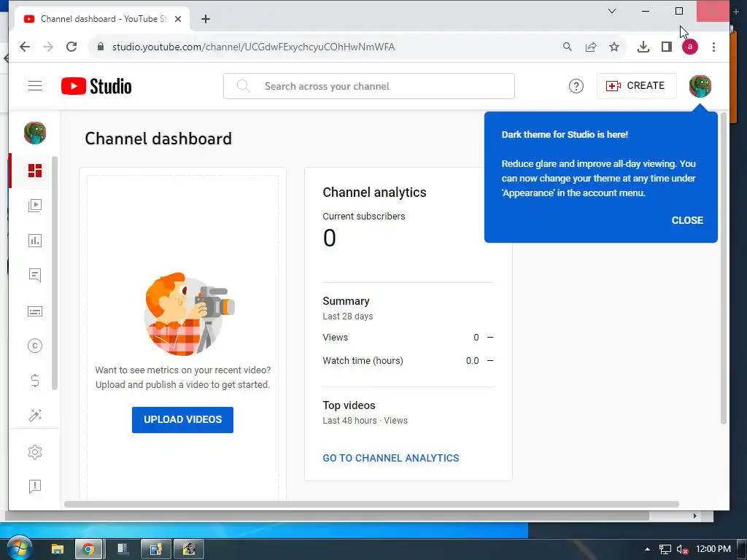Click the address bar URL
Screen dimensions: 747x560
253,47
